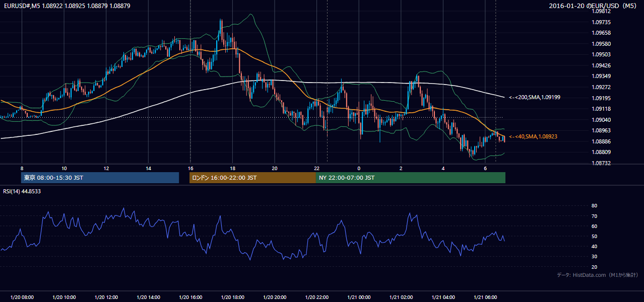Image resolution: width=644 pixels, height=302 pixels.
Task: Click the bottom time label 1/21 04:00
Action: [443, 297]
